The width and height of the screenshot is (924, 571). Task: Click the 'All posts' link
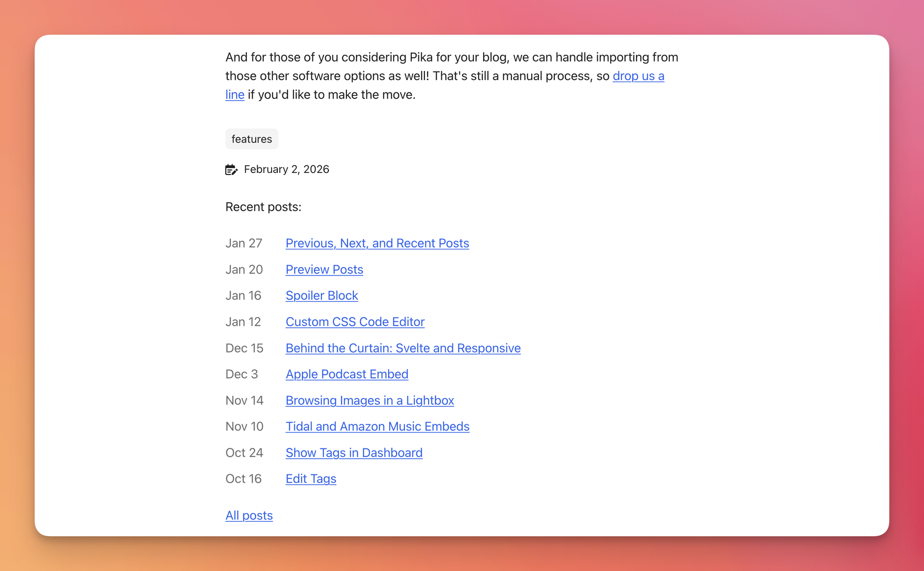click(x=249, y=515)
